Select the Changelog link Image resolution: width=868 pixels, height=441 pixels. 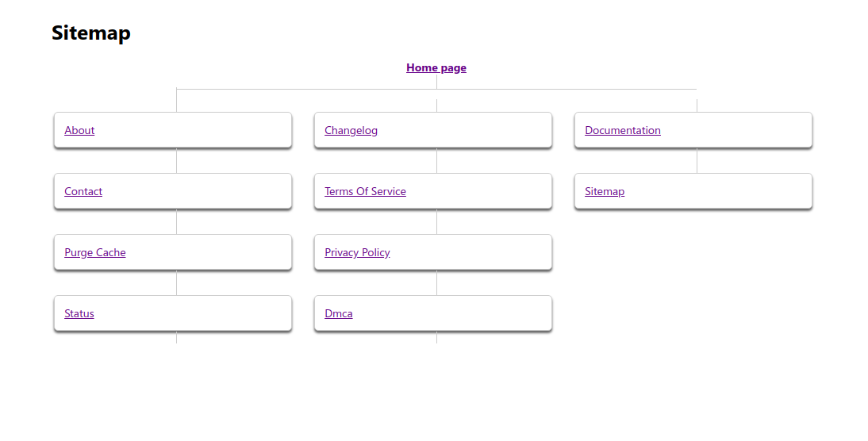tap(351, 131)
